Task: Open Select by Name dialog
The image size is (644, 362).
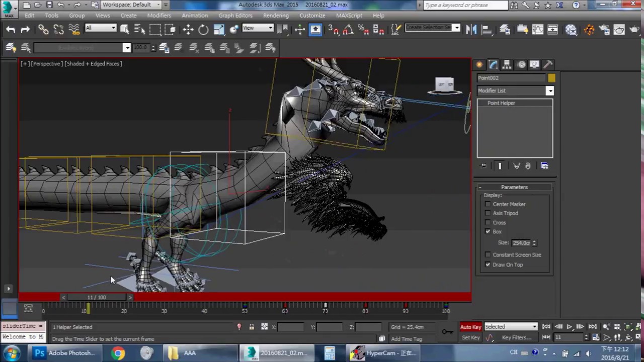Action: tap(140, 29)
